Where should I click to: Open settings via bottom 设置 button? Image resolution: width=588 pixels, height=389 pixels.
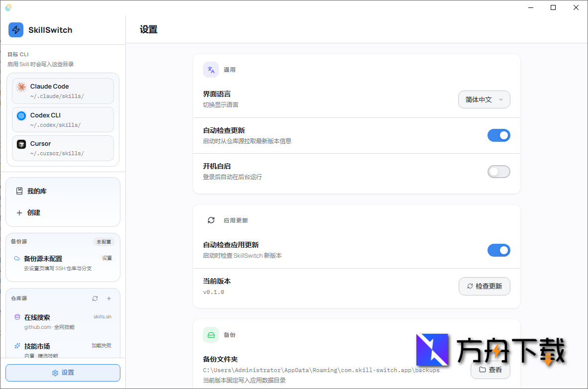tap(63, 373)
